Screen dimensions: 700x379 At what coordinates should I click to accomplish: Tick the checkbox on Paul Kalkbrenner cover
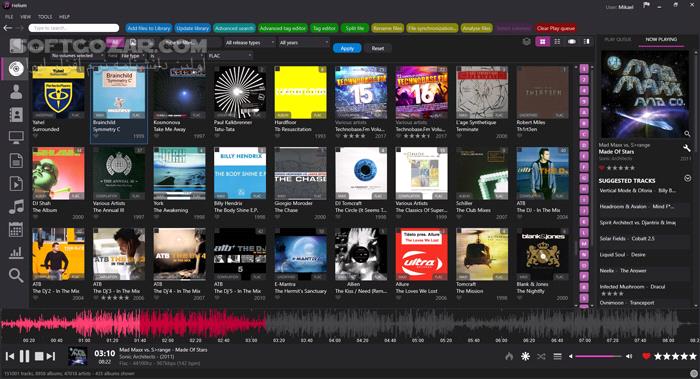[x=217, y=69]
